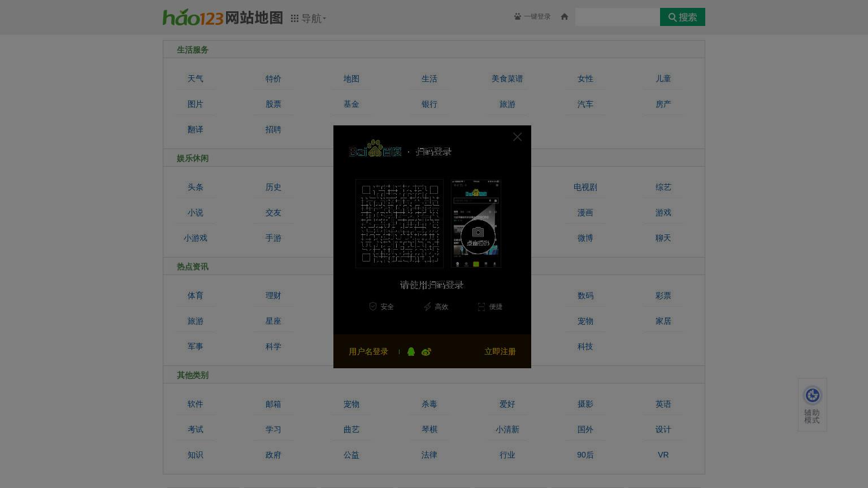Open the 小清新 link
This screenshot has width=868, height=488.
(x=507, y=429)
